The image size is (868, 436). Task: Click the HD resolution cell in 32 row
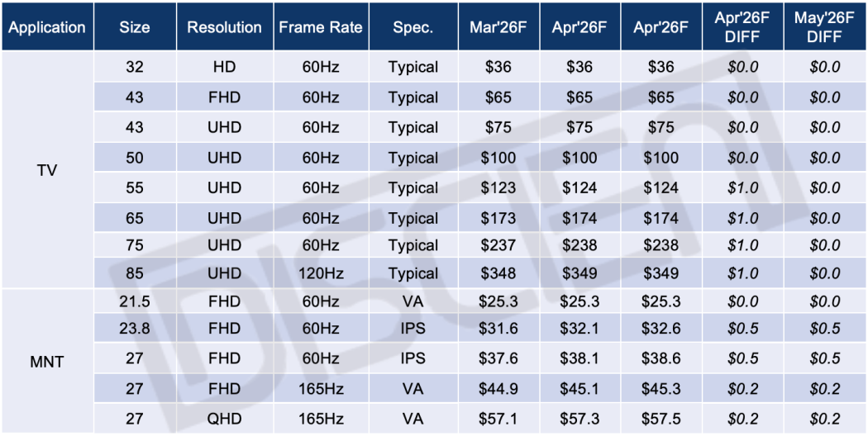224,67
